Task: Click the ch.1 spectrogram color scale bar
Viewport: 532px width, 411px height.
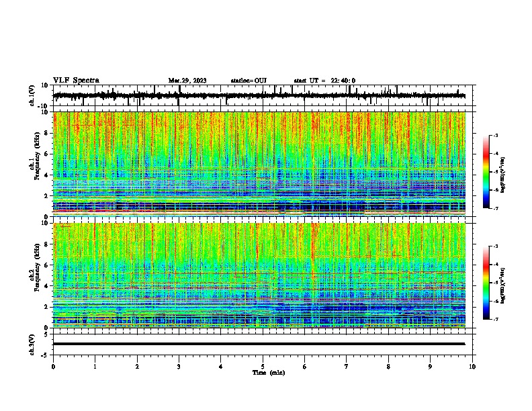Action: point(486,172)
